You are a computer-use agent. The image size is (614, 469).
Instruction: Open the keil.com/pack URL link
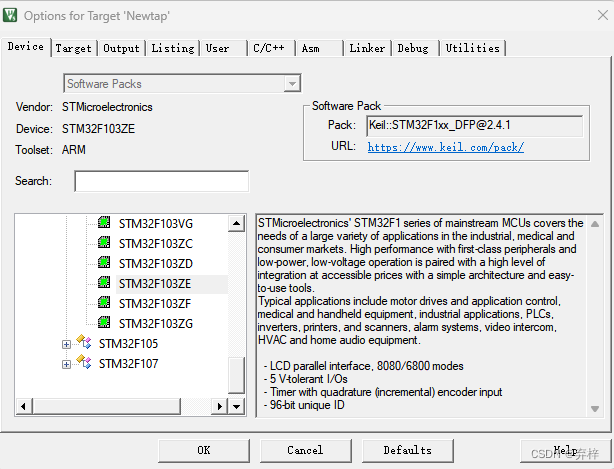(x=446, y=147)
